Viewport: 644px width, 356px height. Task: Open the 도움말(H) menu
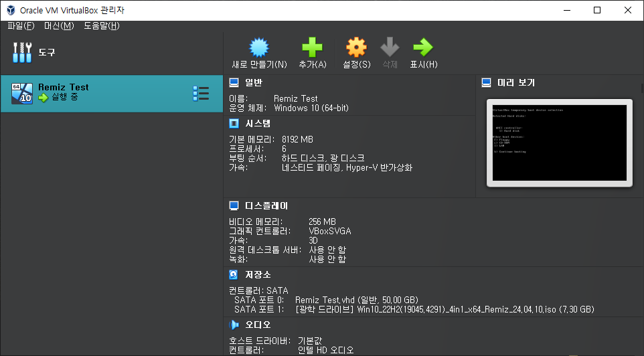(102, 26)
